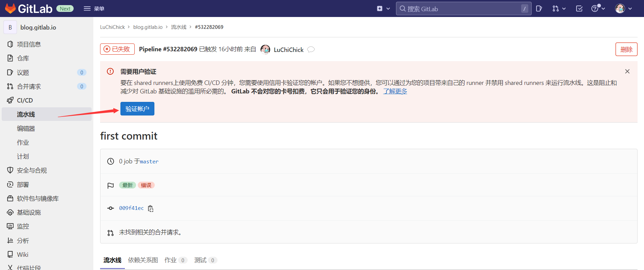The width and height of the screenshot is (644, 270).
Task: Open 监控 monitor in sidebar
Action: point(46,226)
